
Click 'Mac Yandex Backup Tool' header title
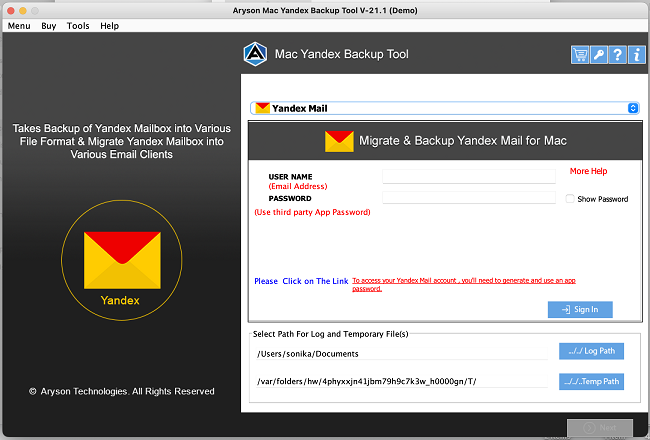(342, 54)
